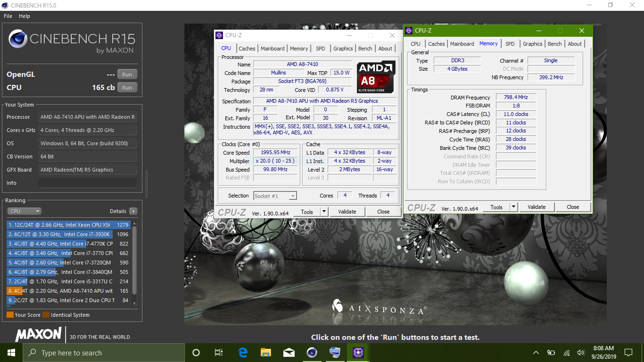644x362 pixels.
Task: Click the Core Speed 1995.95 MHz value
Action: [x=275, y=153]
